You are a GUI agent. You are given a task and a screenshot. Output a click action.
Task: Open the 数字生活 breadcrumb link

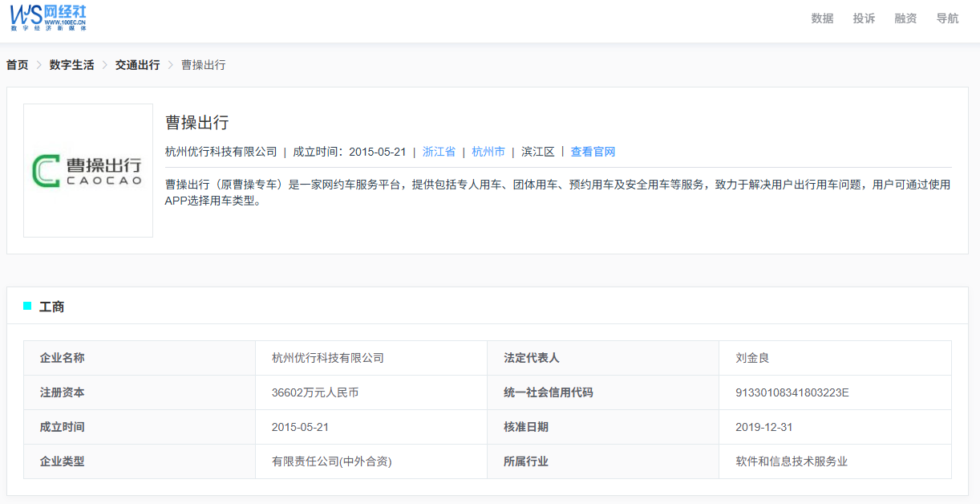point(71,65)
